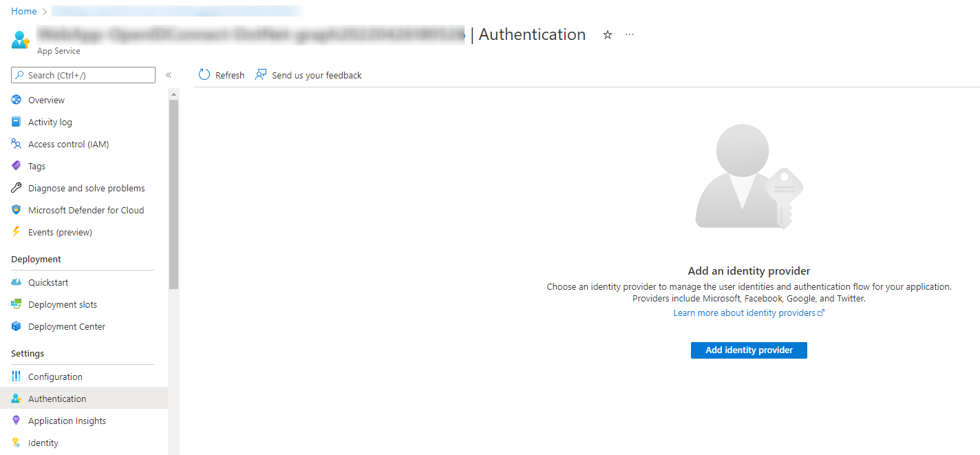980x455 pixels.
Task: Click Send us your feedback
Action: coord(317,75)
